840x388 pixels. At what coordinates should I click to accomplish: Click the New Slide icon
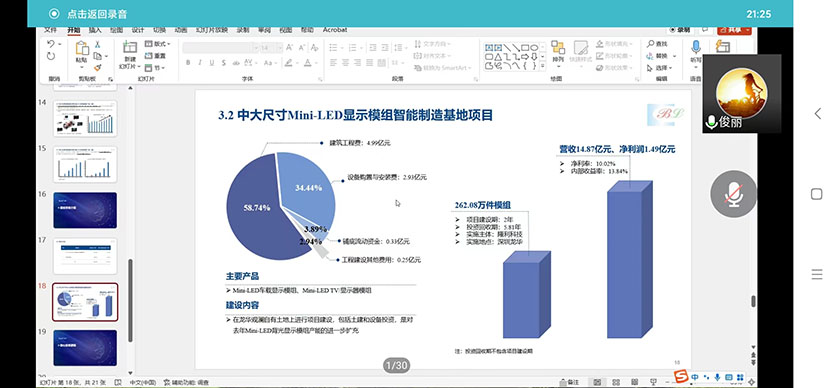[130, 47]
